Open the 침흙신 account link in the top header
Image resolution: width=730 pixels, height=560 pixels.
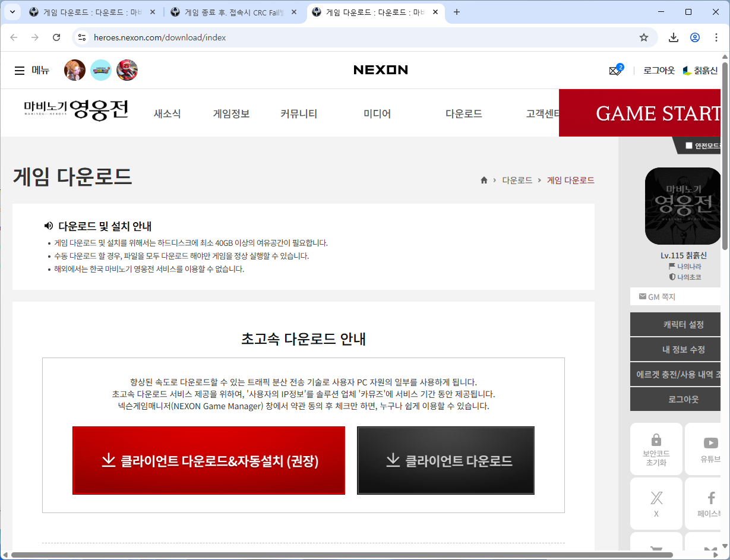[x=700, y=70]
